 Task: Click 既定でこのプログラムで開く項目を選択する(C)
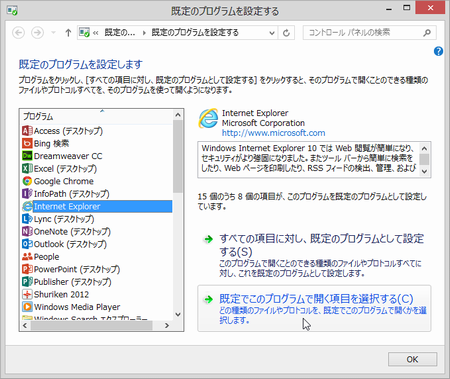point(316,299)
